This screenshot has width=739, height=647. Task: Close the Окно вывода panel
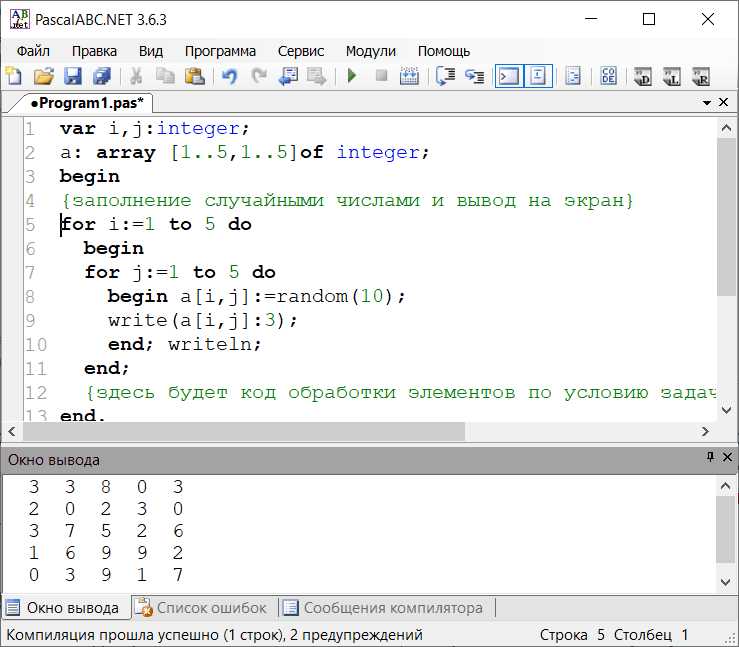pyautogui.click(x=727, y=457)
